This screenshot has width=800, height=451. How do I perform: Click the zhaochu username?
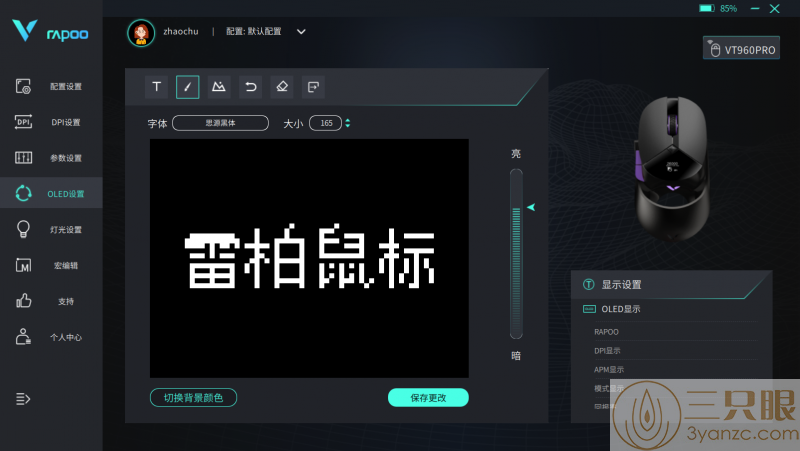pos(181,32)
